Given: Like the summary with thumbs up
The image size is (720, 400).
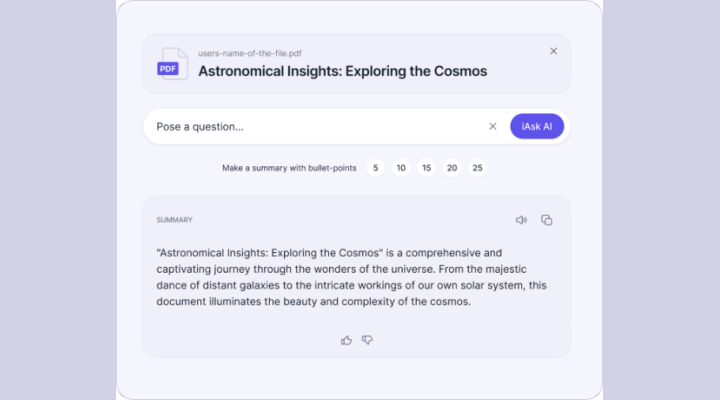Looking at the screenshot, I should 346,340.
